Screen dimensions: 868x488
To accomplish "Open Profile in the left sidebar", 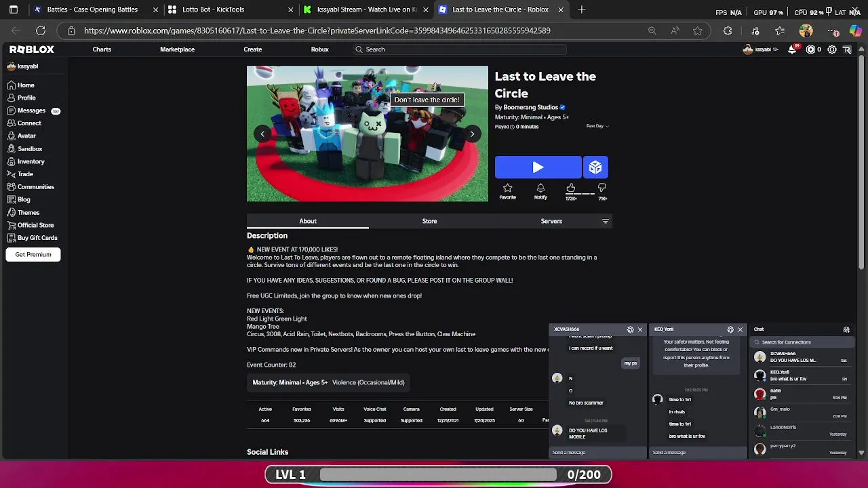I will point(21,98).
